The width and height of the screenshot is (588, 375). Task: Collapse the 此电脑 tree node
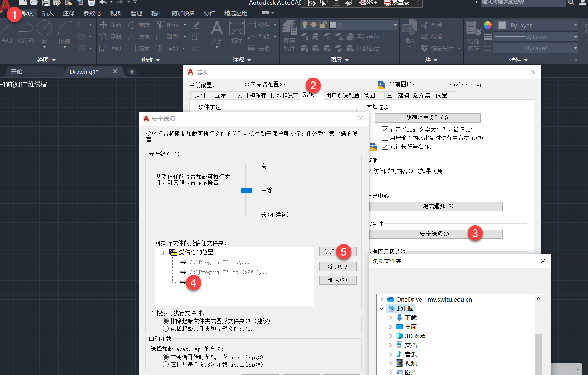tap(382, 309)
